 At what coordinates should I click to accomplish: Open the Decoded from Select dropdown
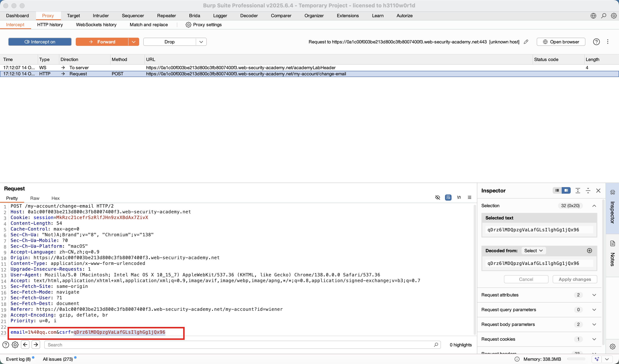click(x=533, y=251)
